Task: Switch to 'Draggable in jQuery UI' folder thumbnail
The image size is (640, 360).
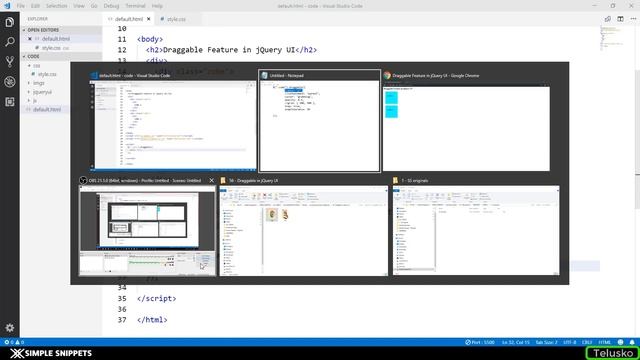Action: point(304,231)
